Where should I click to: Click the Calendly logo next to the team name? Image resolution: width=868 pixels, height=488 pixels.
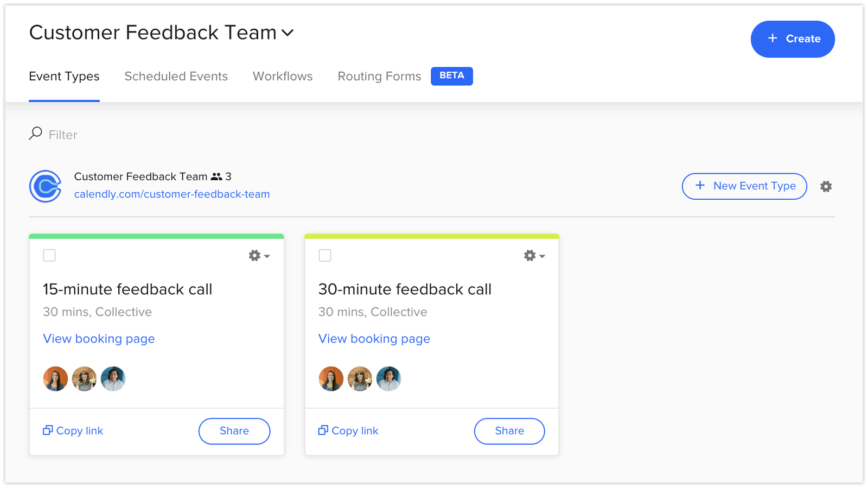(45, 186)
